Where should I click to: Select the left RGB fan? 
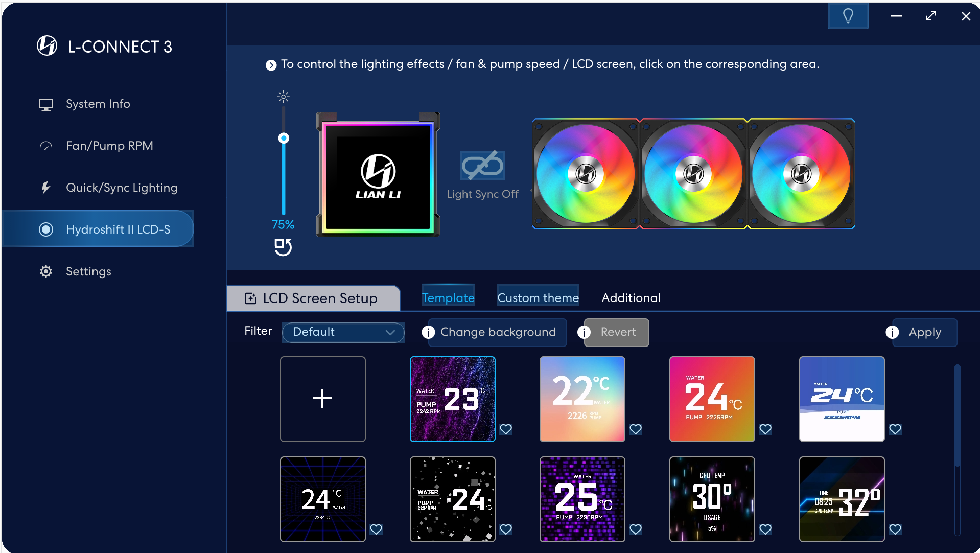[x=586, y=174]
